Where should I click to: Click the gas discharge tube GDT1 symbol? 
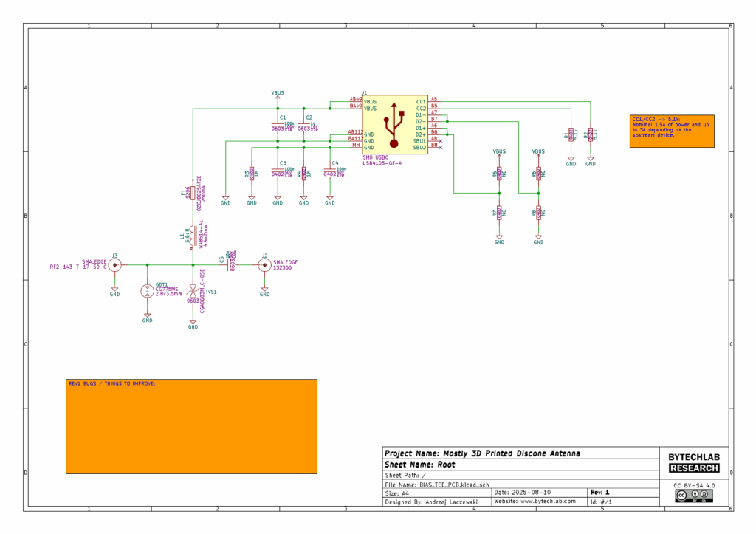[x=148, y=290]
